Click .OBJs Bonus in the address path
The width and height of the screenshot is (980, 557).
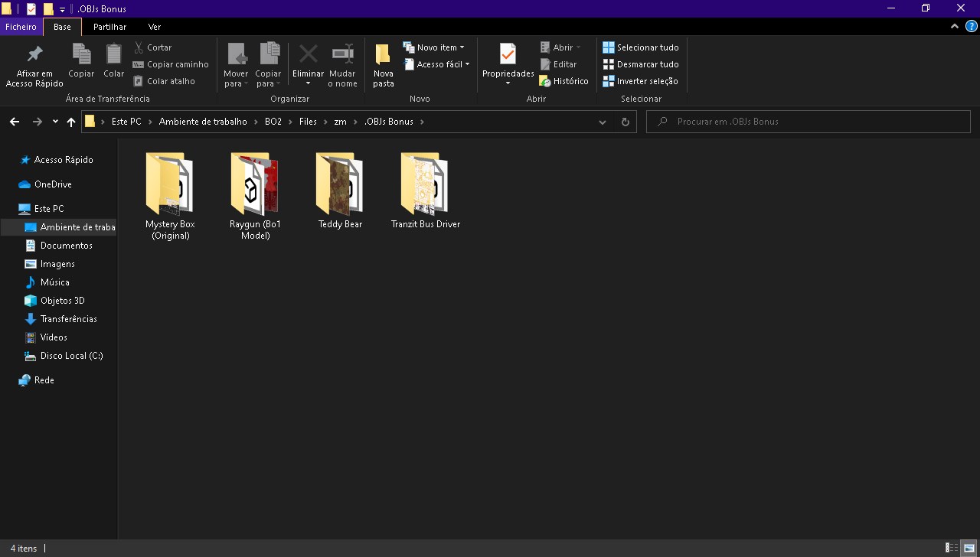(x=389, y=122)
